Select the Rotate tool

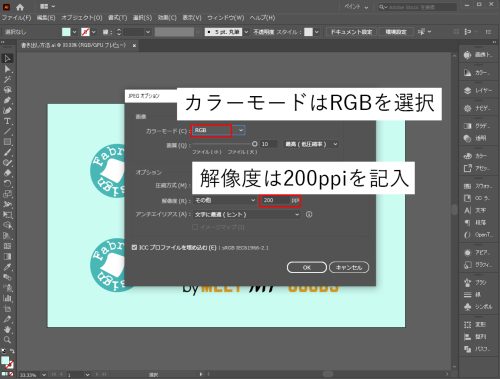pyautogui.click(x=7, y=183)
